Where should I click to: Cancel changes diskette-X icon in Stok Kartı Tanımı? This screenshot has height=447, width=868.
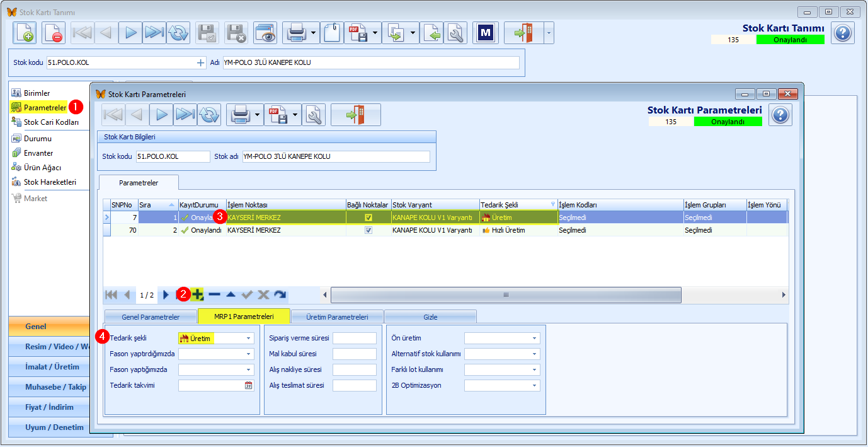click(236, 33)
